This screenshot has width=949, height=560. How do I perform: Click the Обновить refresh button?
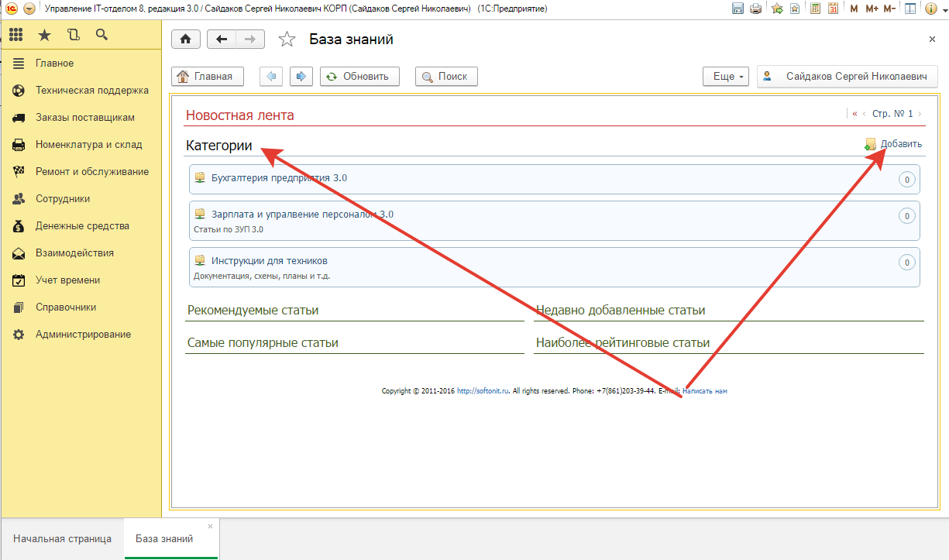point(359,76)
